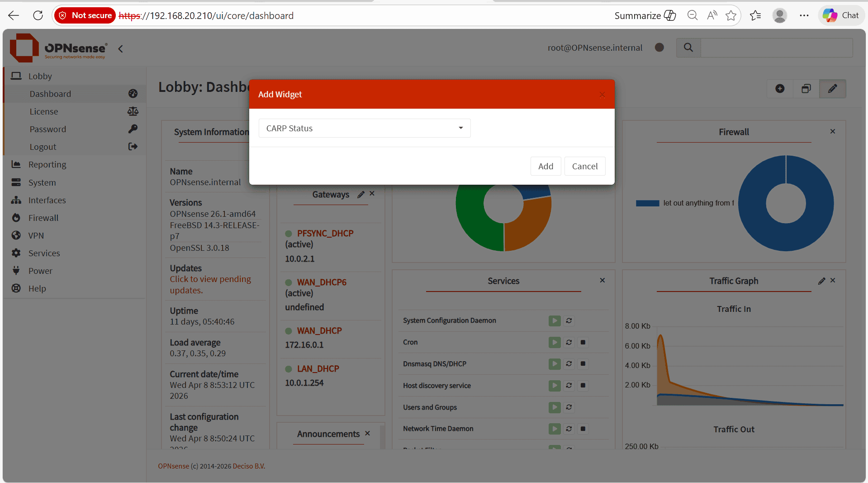Expand the Services sidebar menu

coord(44,253)
